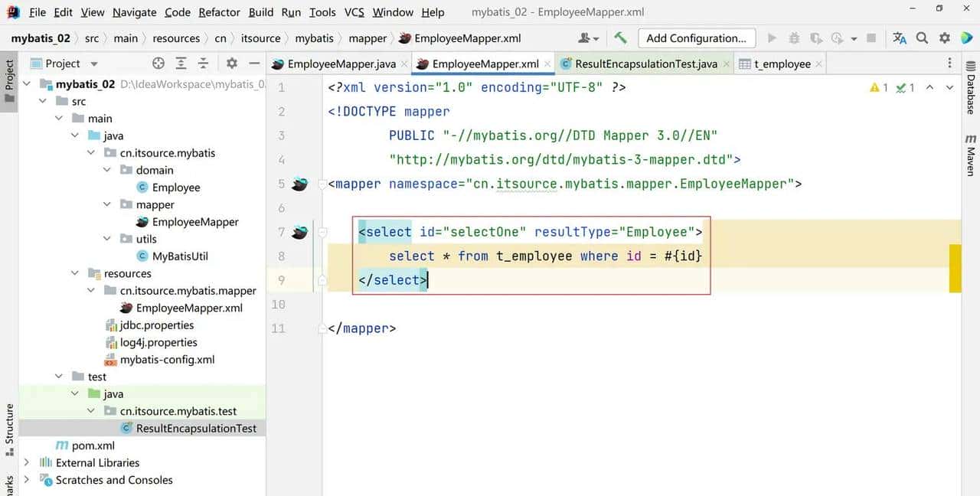Click Collapse All icon in Project panel

[203, 64]
